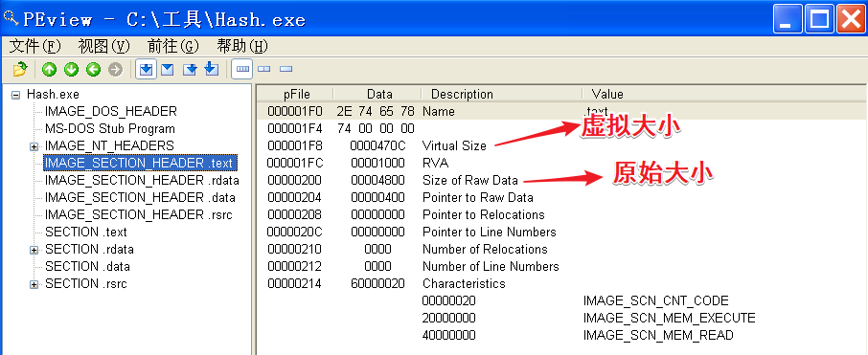Click the IMAGE_SCN_MEM_EXECUTE value
The height and width of the screenshot is (355, 868).
pyautogui.click(x=670, y=318)
